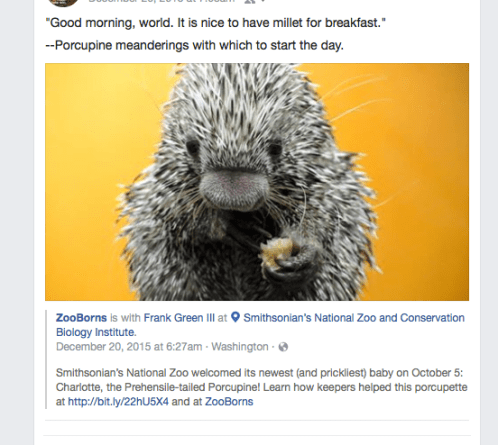Image resolution: width=498 pixels, height=445 pixels.
Task: Click the ZooBorns mention after 'and at'
Action: pyautogui.click(x=229, y=401)
